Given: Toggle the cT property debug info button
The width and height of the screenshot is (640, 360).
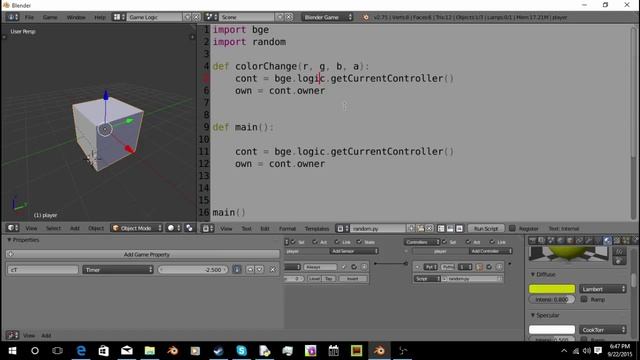Looking at the screenshot, I should coord(237,269).
